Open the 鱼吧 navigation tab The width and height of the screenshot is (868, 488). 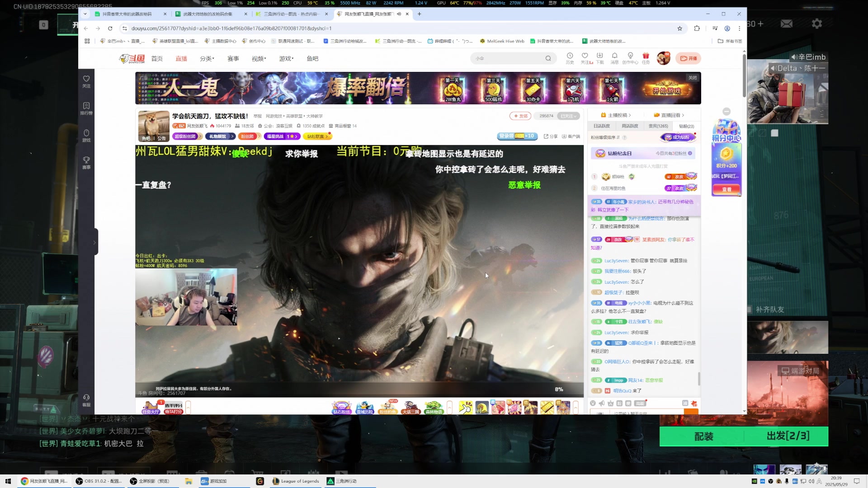(x=312, y=58)
